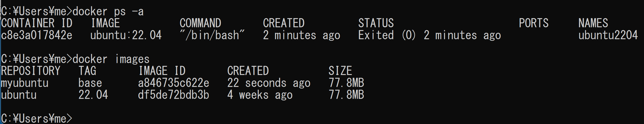Click the docker ps -a command text
Viewport: 644px width, 124px height.
click(108, 11)
